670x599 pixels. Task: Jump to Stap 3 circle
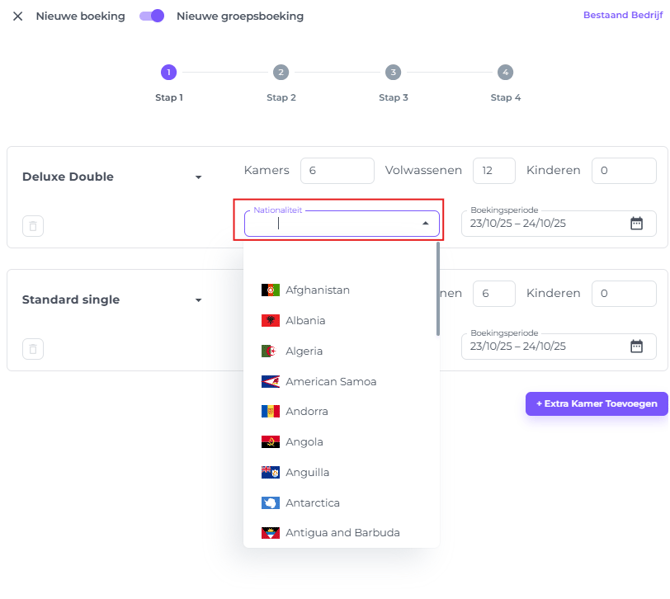click(x=393, y=72)
